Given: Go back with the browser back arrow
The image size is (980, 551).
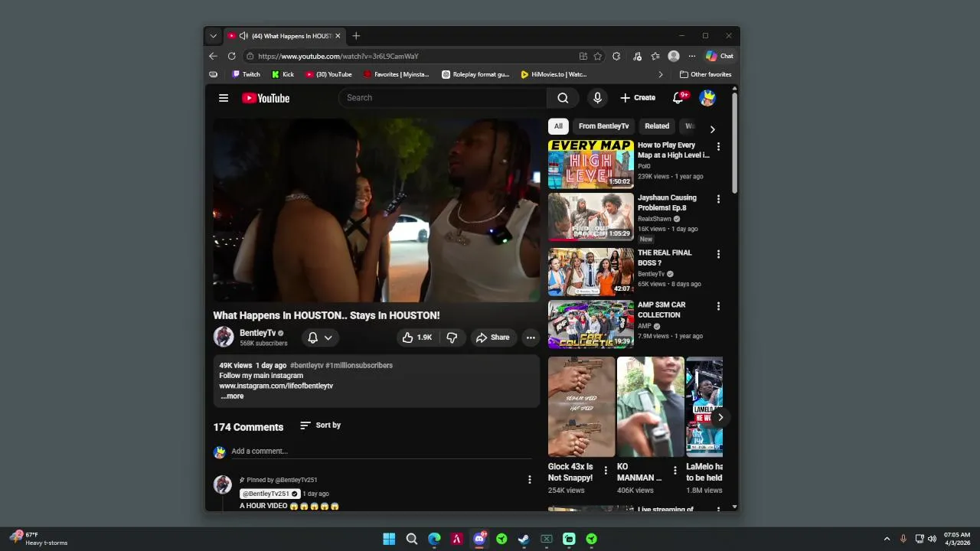Looking at the screenshot, I should coord(213,56).
